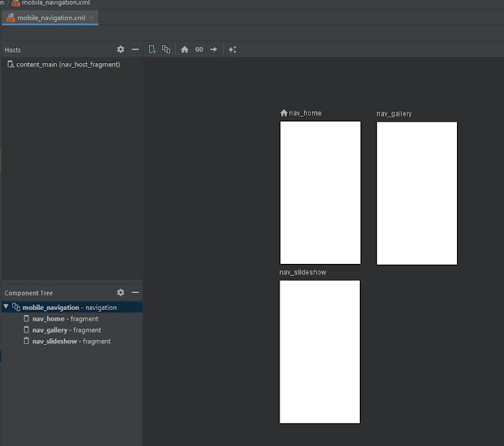The width and height of the screenshot is (504, 446).
Task: Hide the Component Tree panel
Action: coord(135,292)
